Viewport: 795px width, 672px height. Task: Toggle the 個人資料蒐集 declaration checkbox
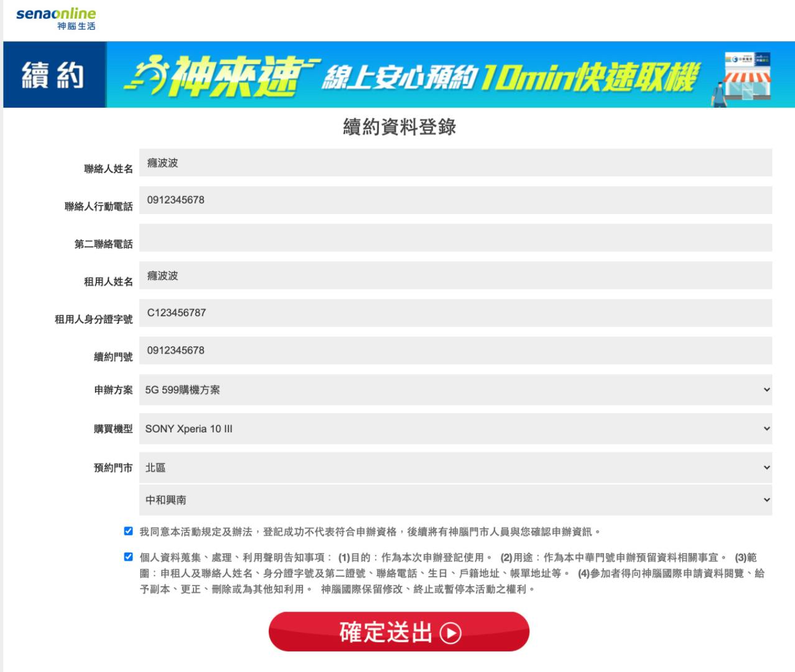point(128,557)
